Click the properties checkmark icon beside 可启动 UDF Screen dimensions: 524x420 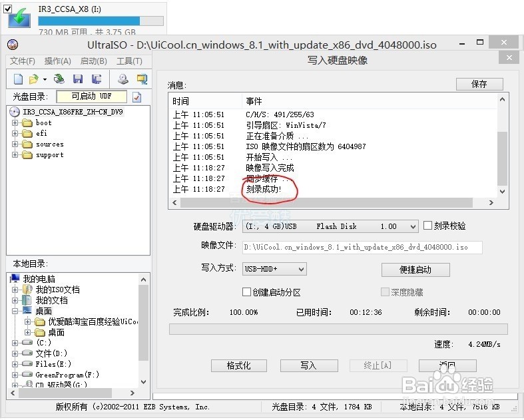[136, 97]
